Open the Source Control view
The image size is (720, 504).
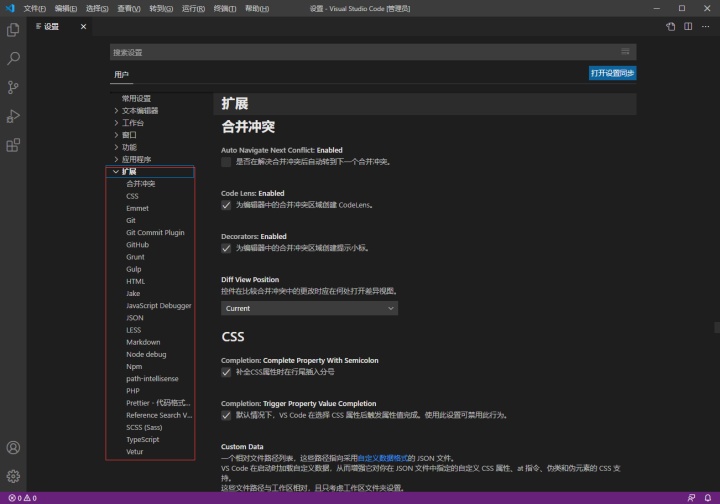(x=13, y=87)
